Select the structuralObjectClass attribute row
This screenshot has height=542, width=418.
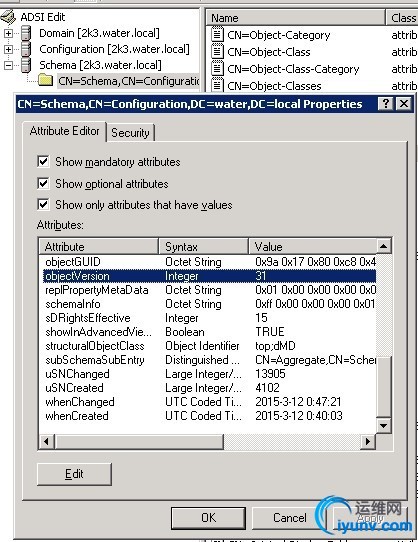point(209,346)
